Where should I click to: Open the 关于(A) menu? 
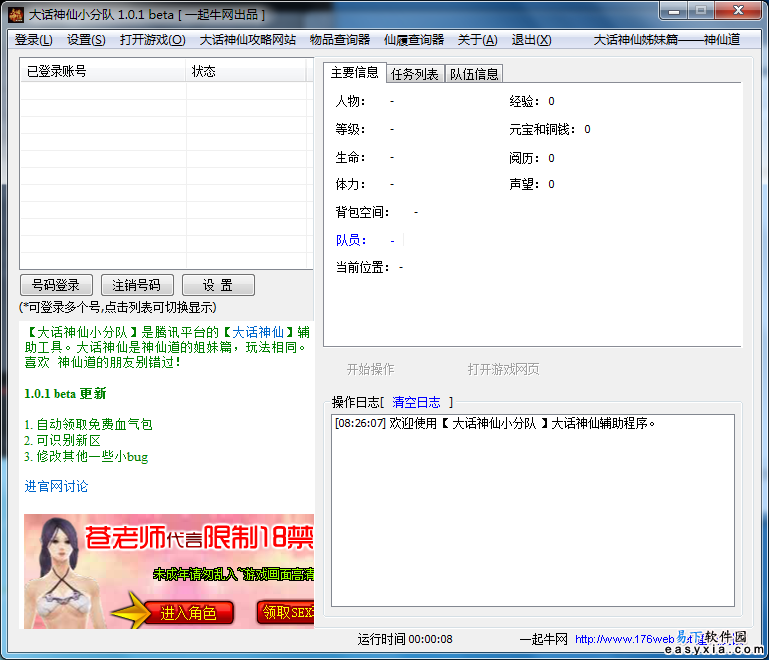[477, 40]
